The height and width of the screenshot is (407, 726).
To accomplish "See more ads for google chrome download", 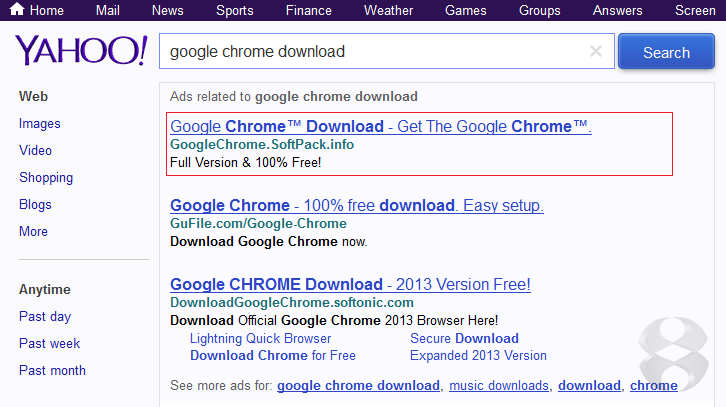I will click(358, 386).
